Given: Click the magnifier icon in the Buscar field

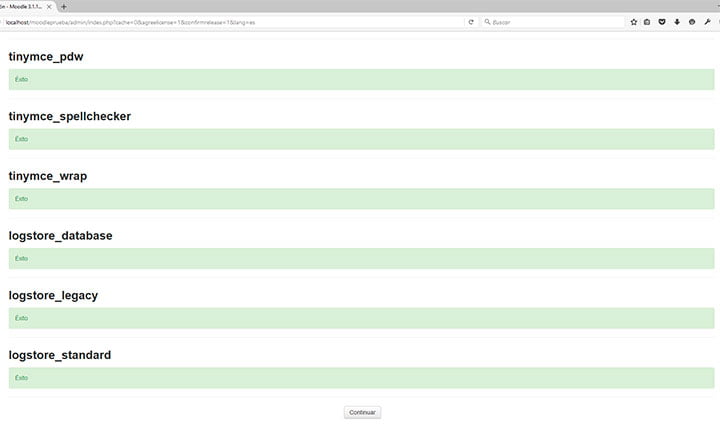Looking at the screenshot, I should (487, 21).
